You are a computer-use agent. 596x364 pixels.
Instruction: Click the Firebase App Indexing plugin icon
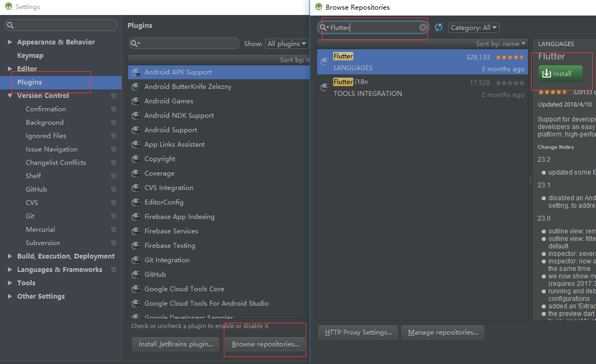pos(135,217)
